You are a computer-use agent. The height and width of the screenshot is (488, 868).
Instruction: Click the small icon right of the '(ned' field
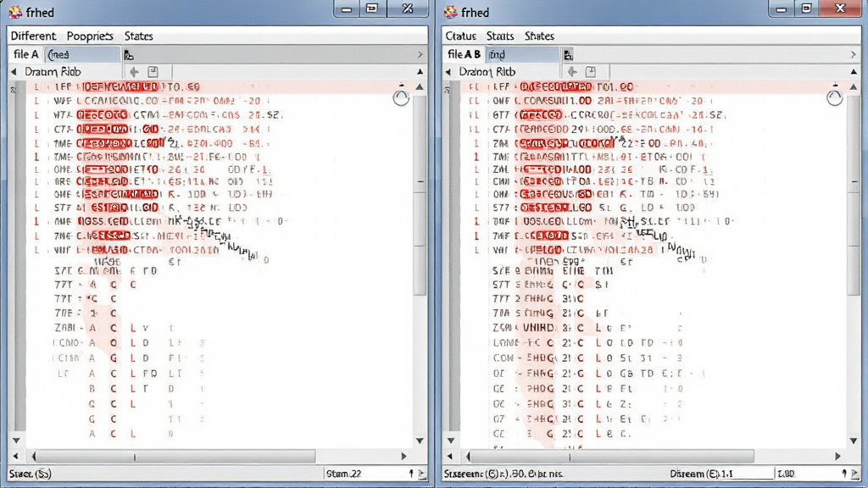point(129,55)
